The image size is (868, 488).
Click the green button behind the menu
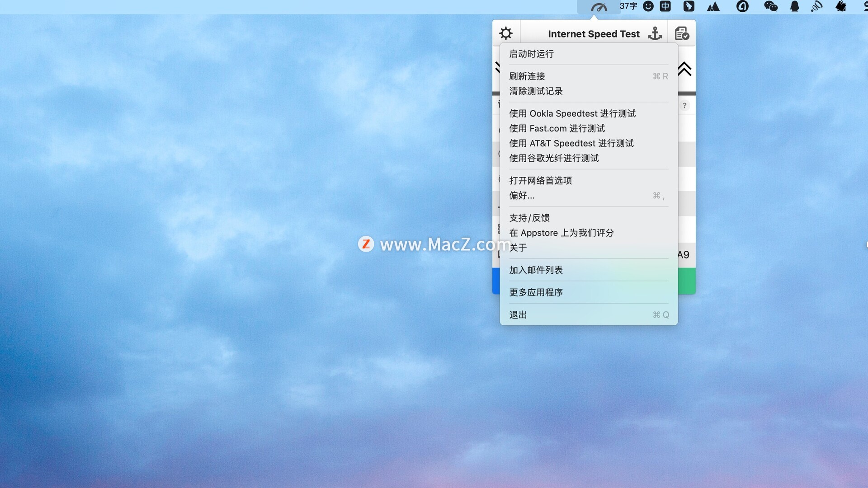tap(687, 281)
